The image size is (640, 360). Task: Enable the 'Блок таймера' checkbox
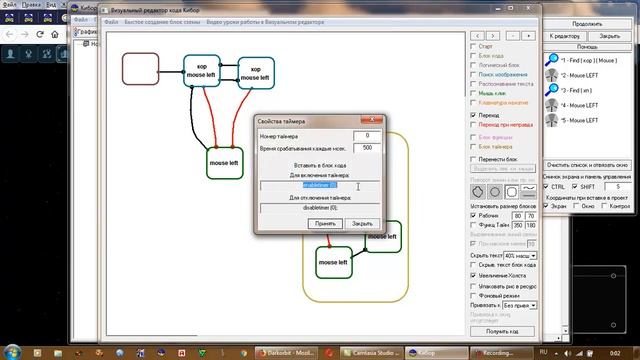click(x=473, y=147)
